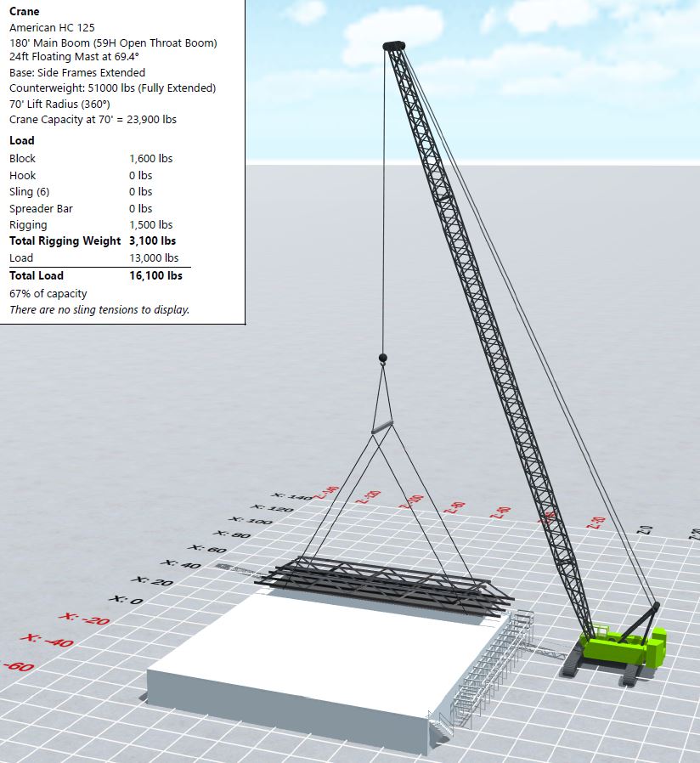This screenshot has width=700, height=763.
Task: Click the '67% of capacity' text
Action: [x=48, y=293]
